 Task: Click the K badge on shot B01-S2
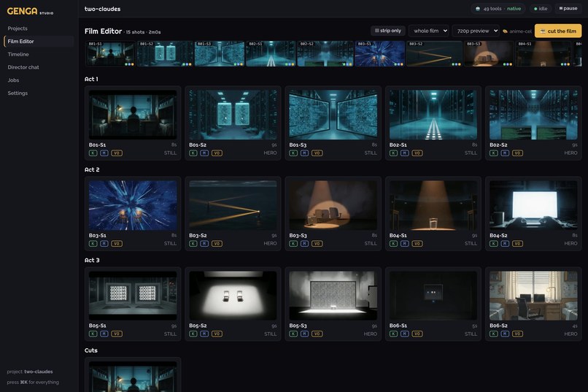tap(193, 153)
